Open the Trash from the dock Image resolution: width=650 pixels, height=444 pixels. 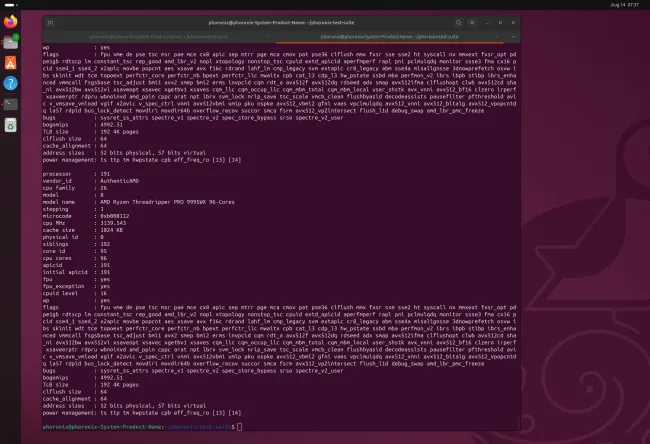11,125
